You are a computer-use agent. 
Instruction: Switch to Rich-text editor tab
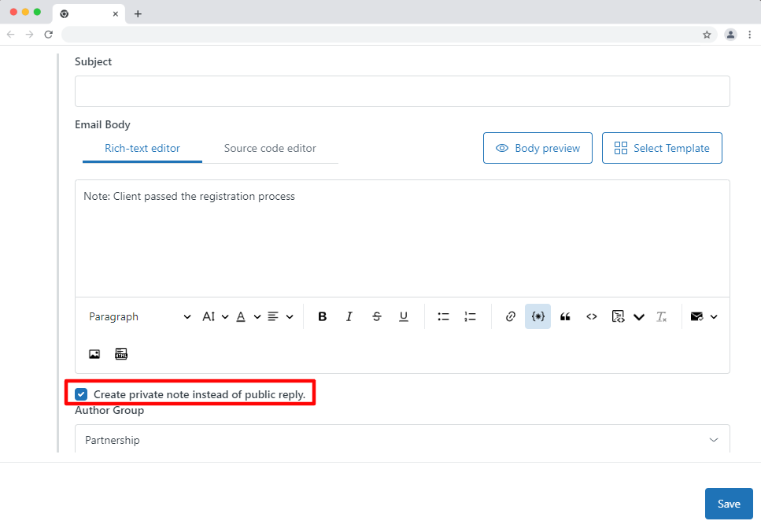pos(142,148)
